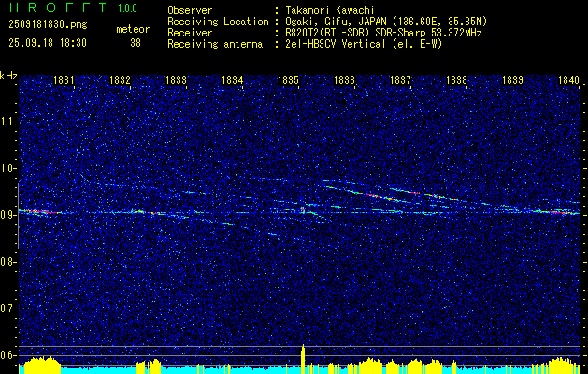Click the Receiver field label
The image size is (588, 374).
[x=190, y=33]
